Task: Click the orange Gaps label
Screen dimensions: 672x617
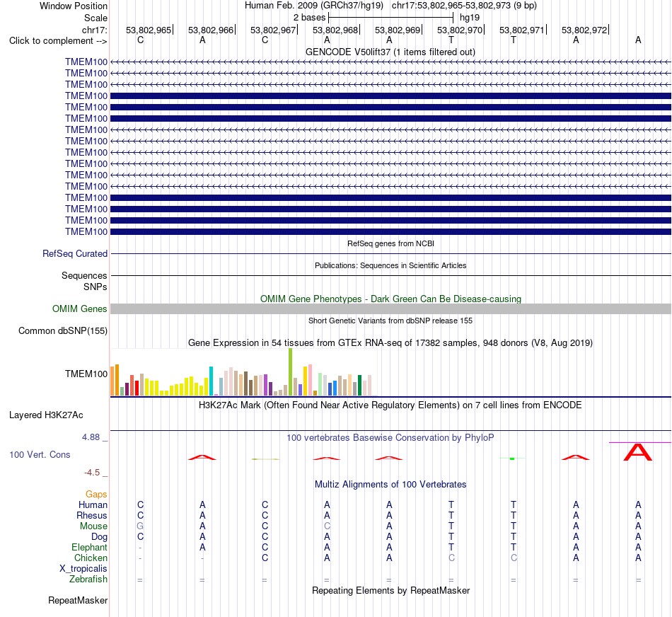Action: (96, 495)
